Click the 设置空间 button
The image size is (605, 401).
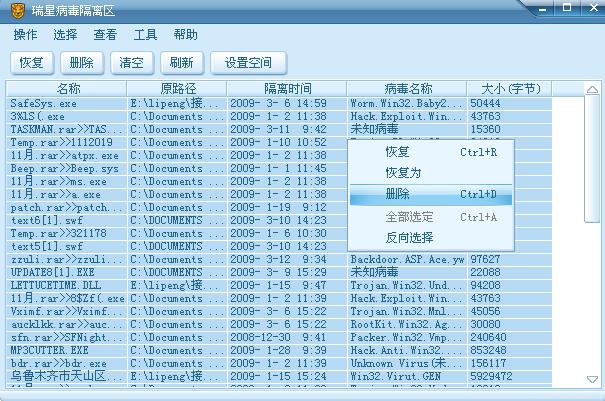248,63
